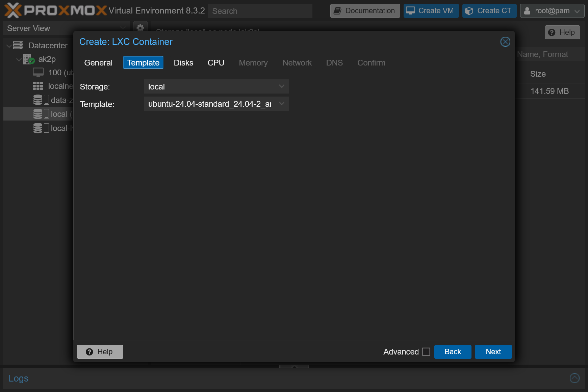Switch to the Template tab

143,63
